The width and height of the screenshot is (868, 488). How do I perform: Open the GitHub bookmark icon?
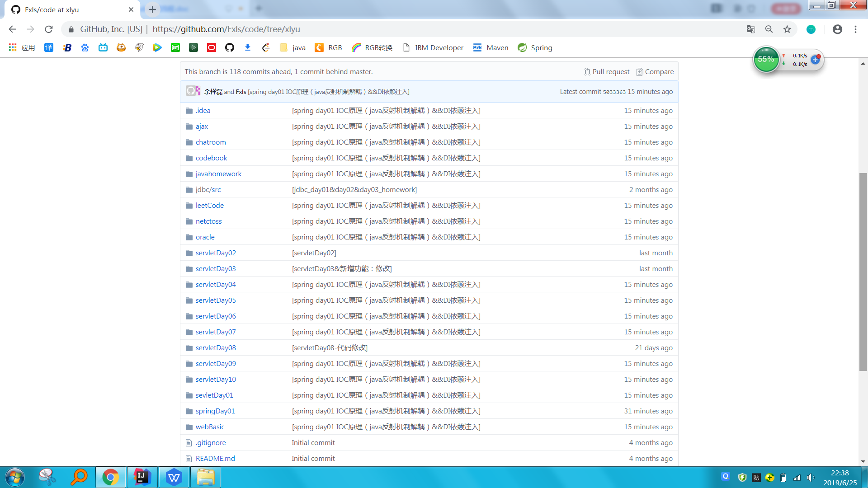coord(230,47)
